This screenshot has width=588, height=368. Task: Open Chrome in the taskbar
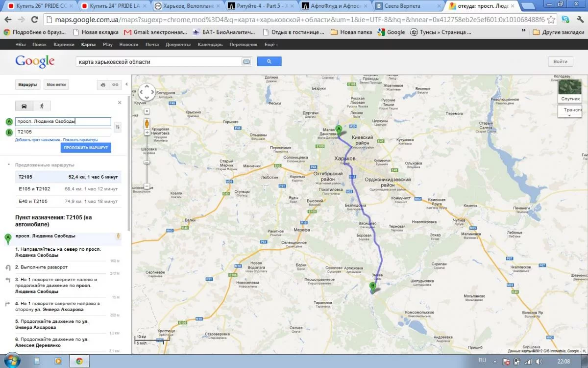click(x=79, y=361)
